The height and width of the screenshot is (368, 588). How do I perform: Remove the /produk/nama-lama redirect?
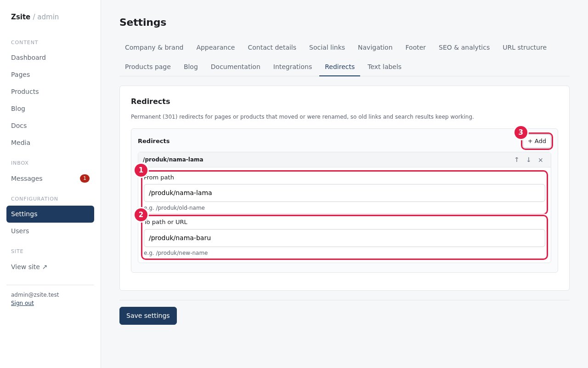541,160
